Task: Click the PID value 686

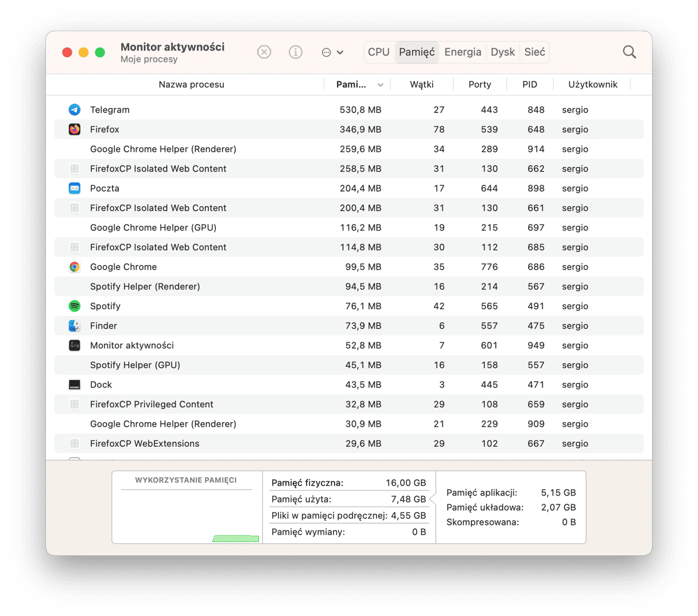Action: pos(536,267)
